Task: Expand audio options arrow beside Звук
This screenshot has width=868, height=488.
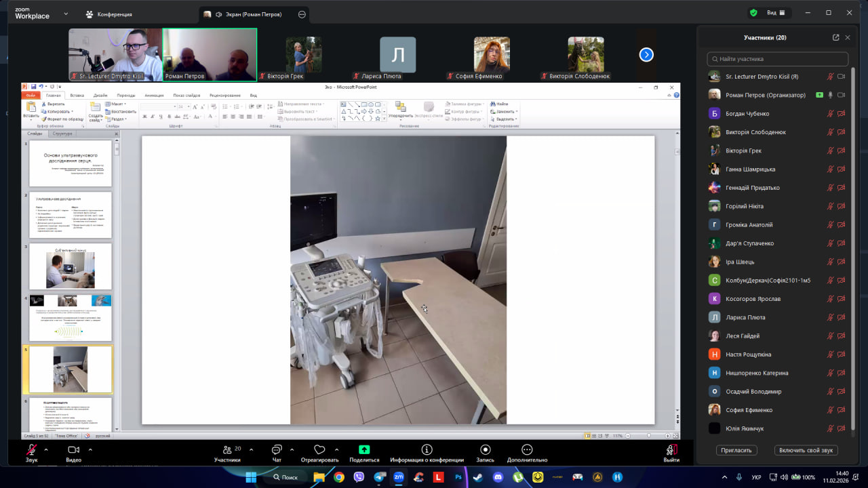Action: [x=46, y=449]
